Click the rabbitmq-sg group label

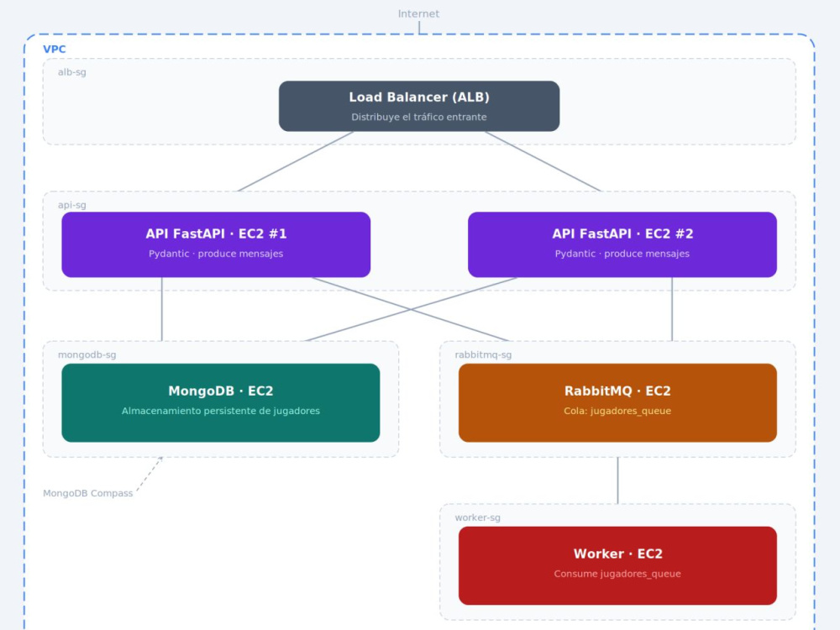[x=483, y=354]
